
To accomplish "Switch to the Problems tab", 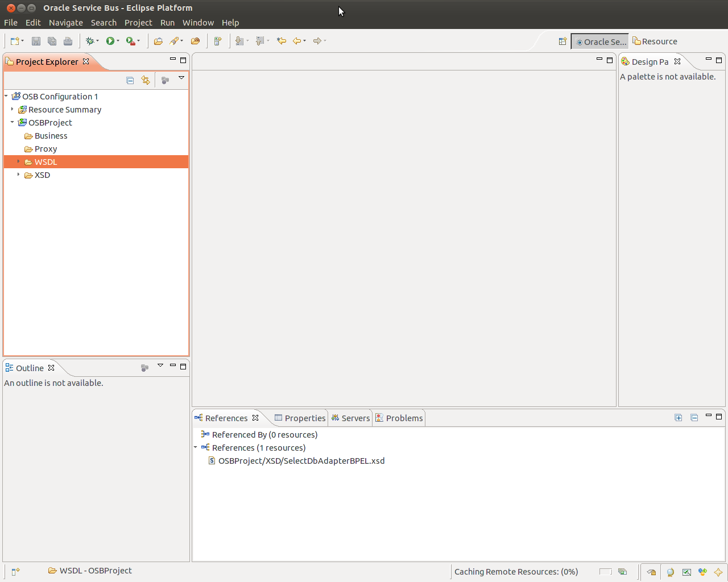I will pos(399,418).
